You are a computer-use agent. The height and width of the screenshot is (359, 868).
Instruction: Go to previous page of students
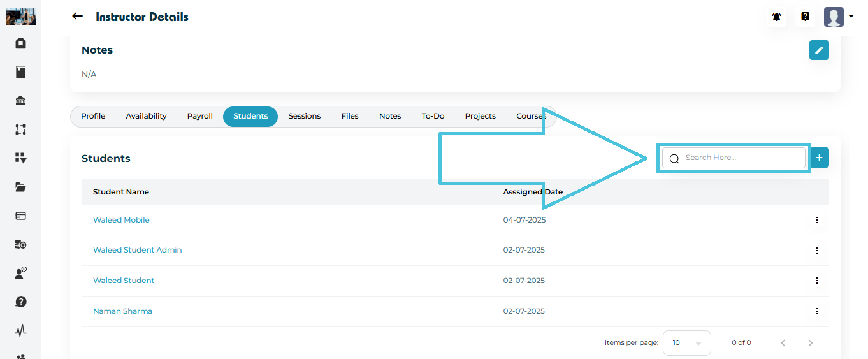pyautogui.click(x=783, y=343)
